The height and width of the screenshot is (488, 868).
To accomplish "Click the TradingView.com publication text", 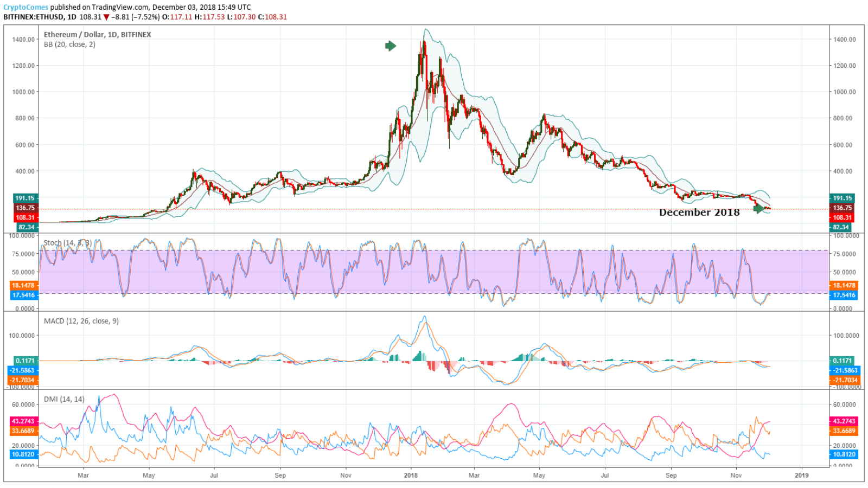I will tap(120, 8).
